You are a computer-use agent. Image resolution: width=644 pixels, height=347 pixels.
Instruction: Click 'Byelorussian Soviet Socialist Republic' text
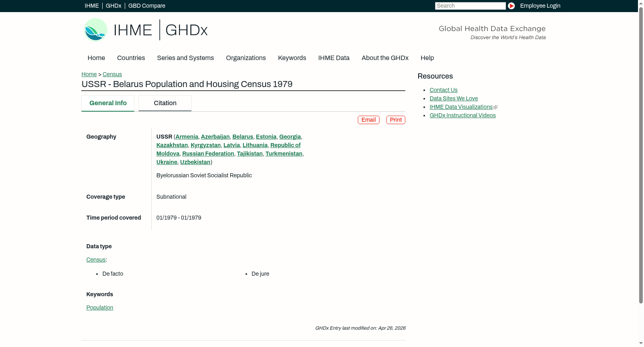[x=204, y=175]
